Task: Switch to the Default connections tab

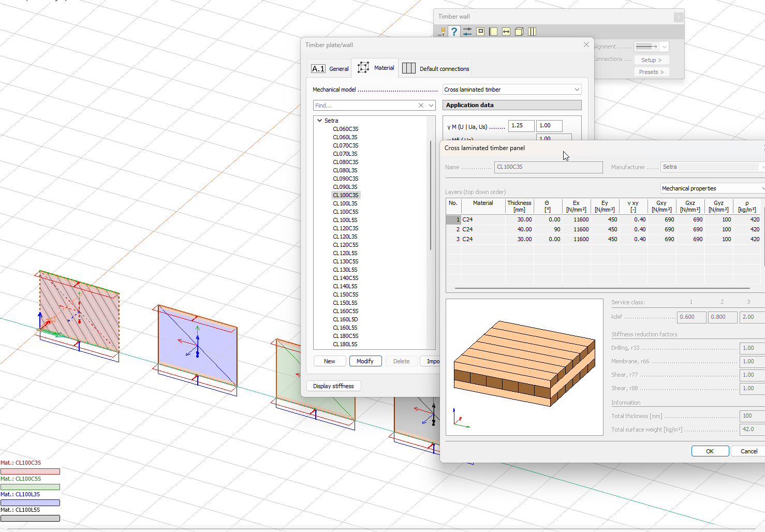Action: click(436, 69)
